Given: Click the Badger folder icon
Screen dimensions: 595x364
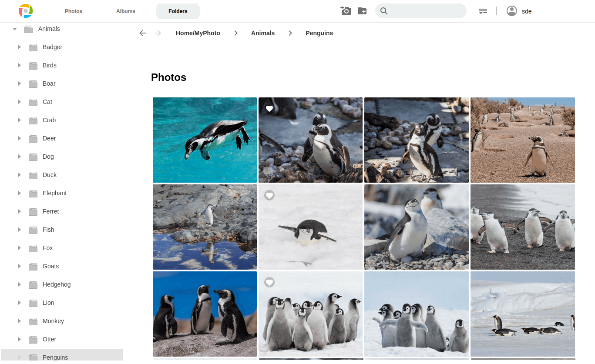Looking at the screenshot, I should point(33,47).
